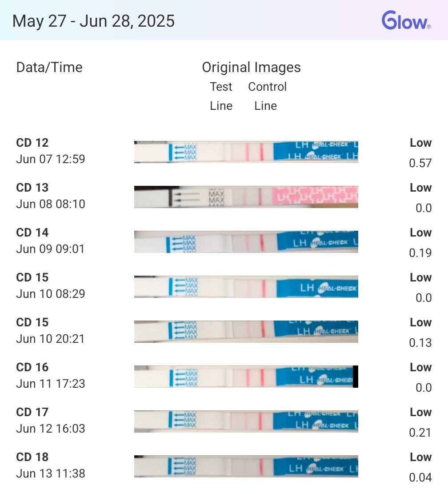
Task: Select the CD 12 Jun 07 12:59 entry
Action: coord(50,151)
